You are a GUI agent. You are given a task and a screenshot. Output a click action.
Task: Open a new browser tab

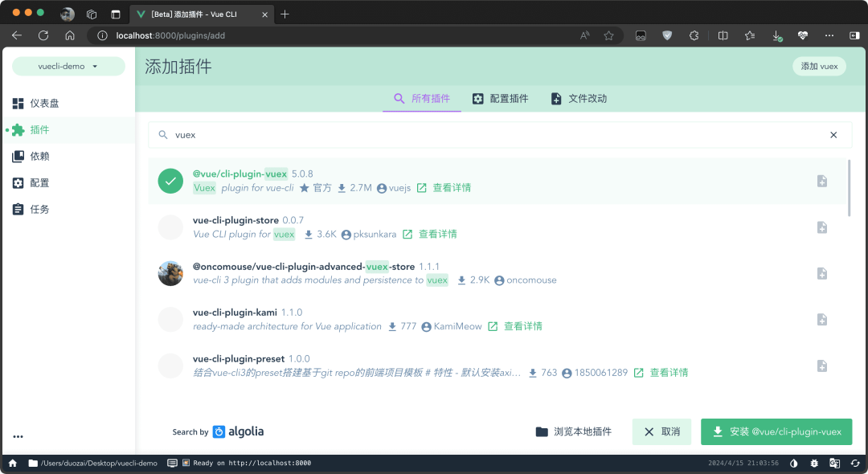285,14
